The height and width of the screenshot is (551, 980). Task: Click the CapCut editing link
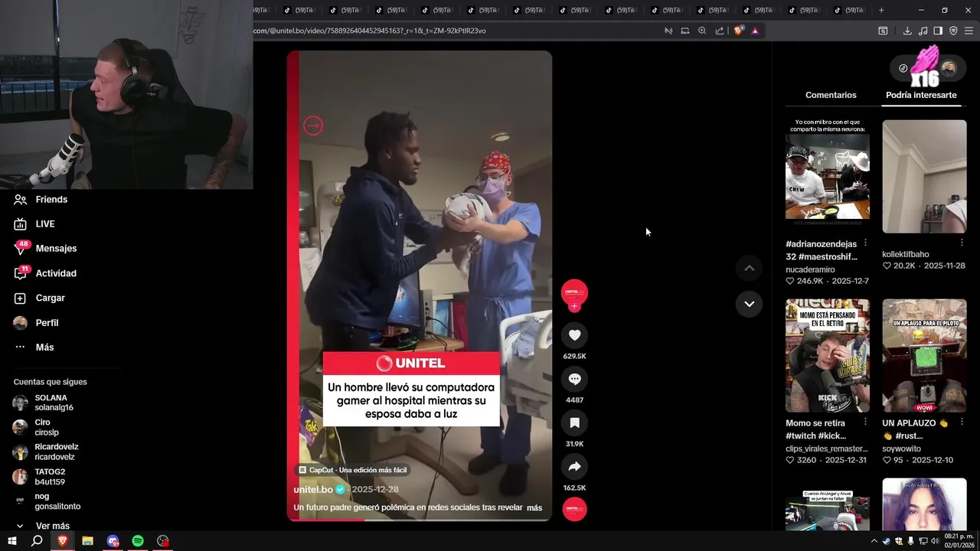353,470
